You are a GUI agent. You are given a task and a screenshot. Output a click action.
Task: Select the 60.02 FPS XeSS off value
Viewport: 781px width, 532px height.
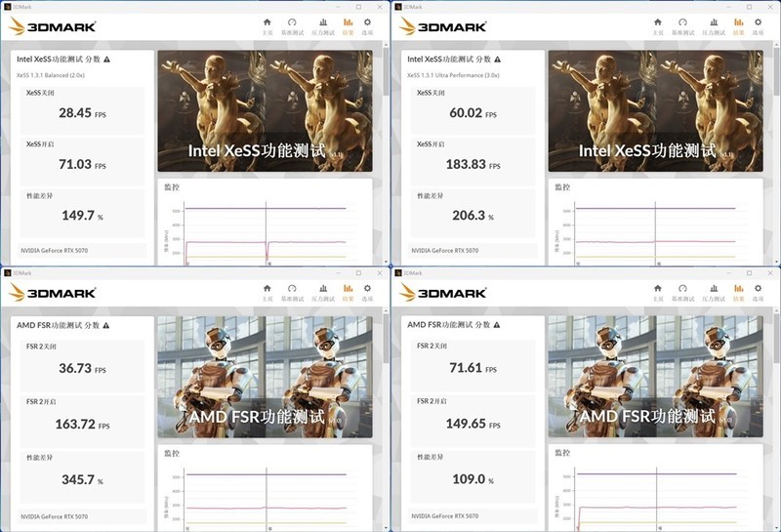pyautogui.click(x=473, y=113)
